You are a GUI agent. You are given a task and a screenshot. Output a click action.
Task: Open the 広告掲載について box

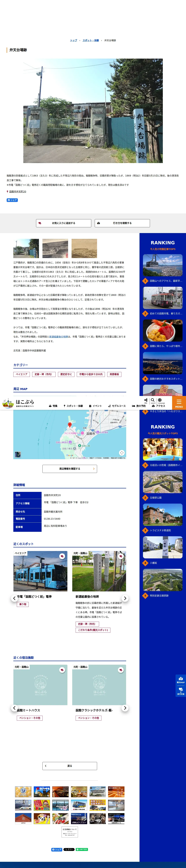point(70,832)
